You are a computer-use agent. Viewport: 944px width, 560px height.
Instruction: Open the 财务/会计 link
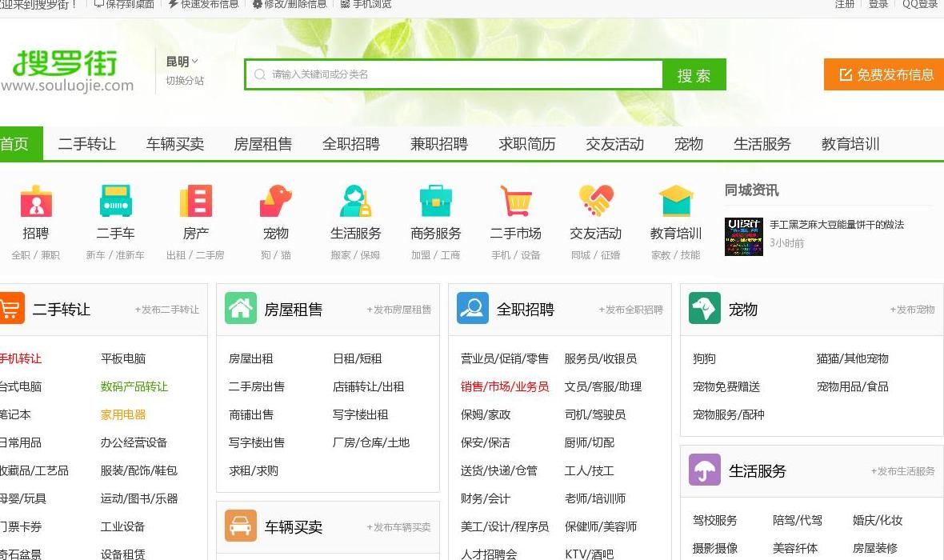click(x=486, y=498)
